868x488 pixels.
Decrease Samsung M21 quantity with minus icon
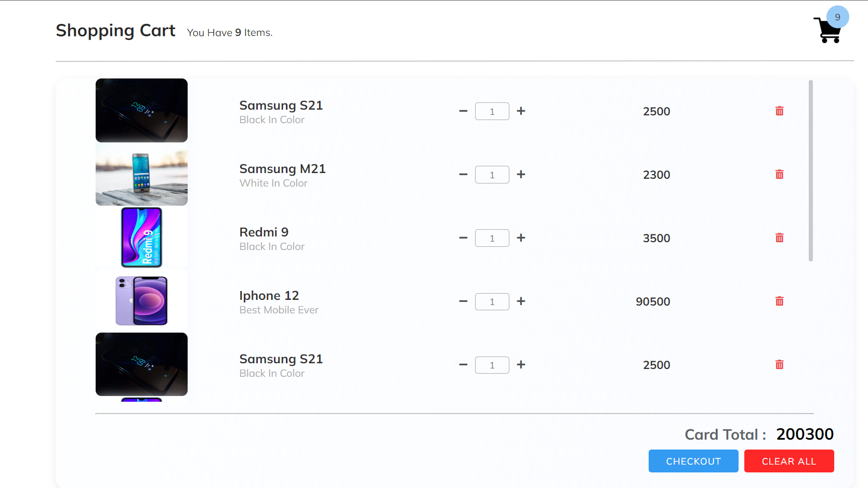463,175
